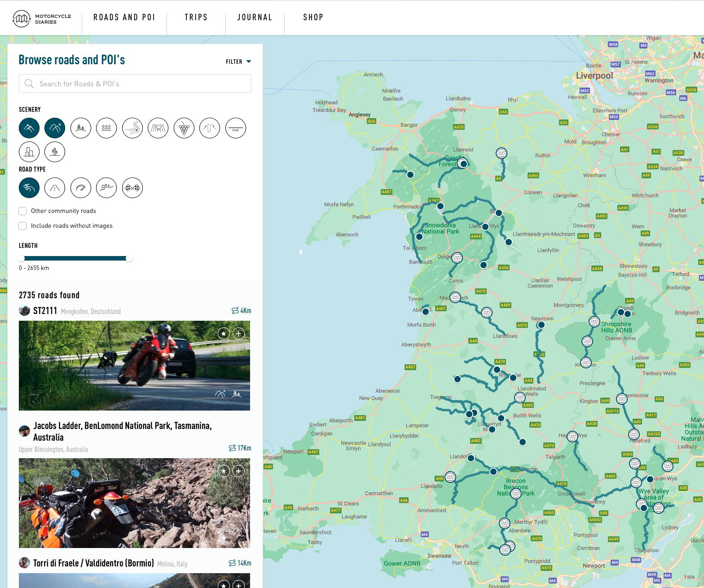Select the water/coast scenery filter
This screenshot has width=704, height=588.
click(x=106, y=128)
